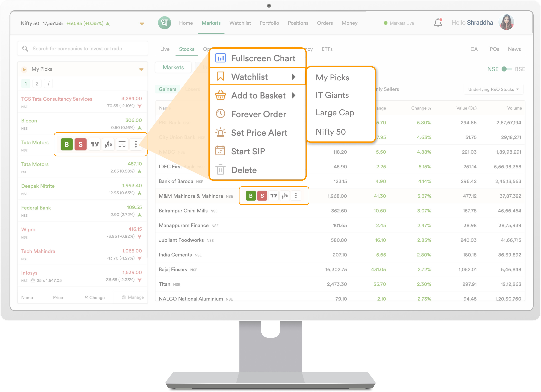Image resolution: width=541 pixels, height=392 pixels.
Task: Click the red Sell button for Tata Motors
Action: pos(80,144)
